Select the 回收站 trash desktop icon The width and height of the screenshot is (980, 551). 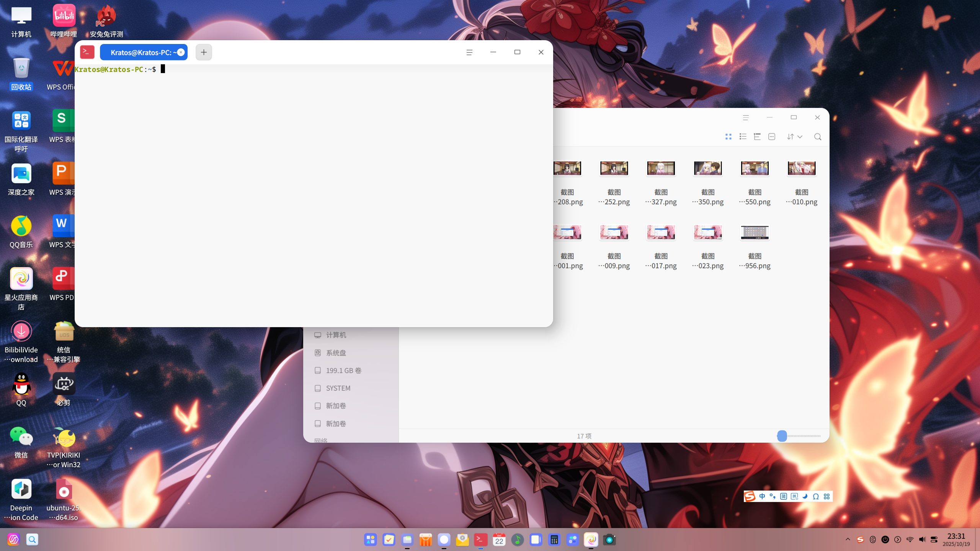[x=21, y=74]
